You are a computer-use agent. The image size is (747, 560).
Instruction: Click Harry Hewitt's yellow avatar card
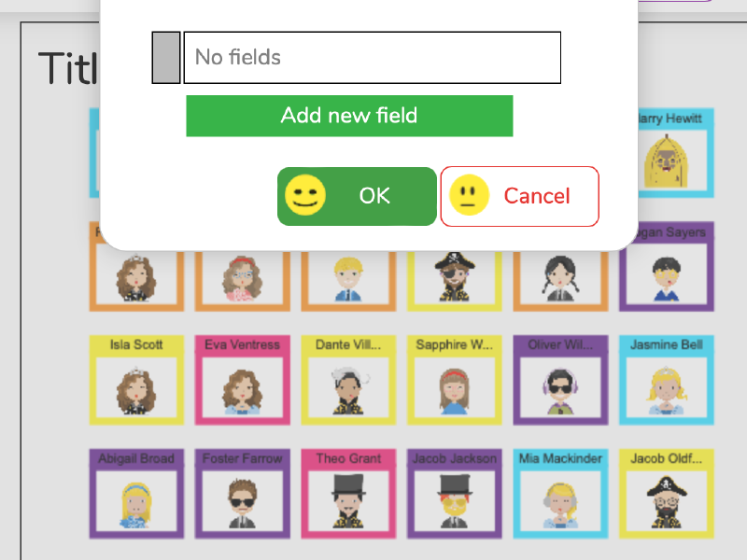click(675, 153)
